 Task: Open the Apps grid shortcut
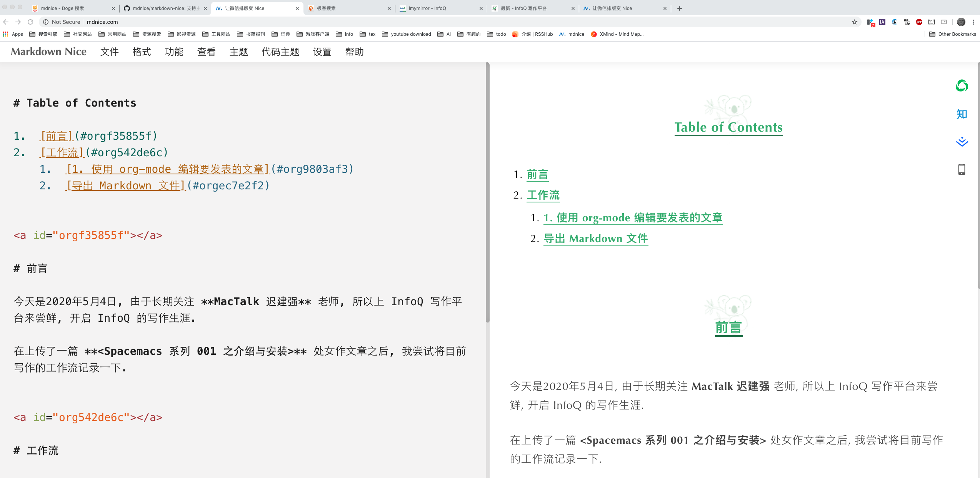pos(13,34)
